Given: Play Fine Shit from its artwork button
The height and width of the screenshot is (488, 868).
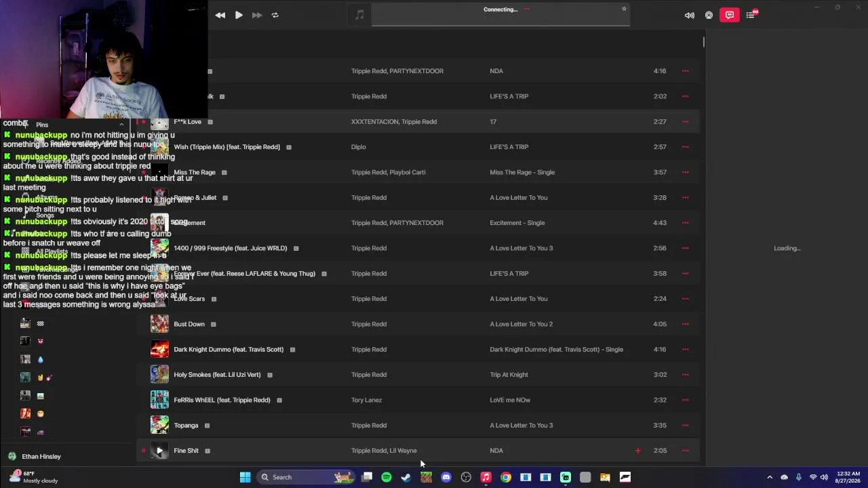Looking at the screenshot, I should click(x=159, y=451).
